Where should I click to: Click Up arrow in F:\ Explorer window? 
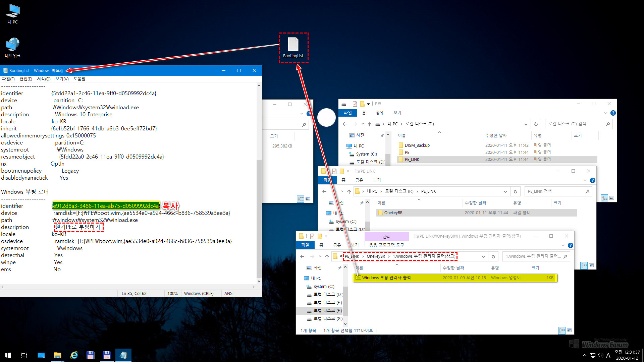click(x=370, y=124)
